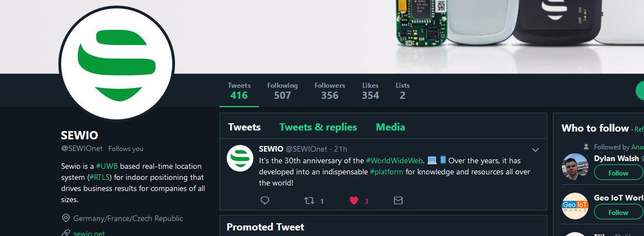644x236 pixels.
Task: Open Geo IoT World profile avatar
Action: pyautogui.click(x=575, y=206)
